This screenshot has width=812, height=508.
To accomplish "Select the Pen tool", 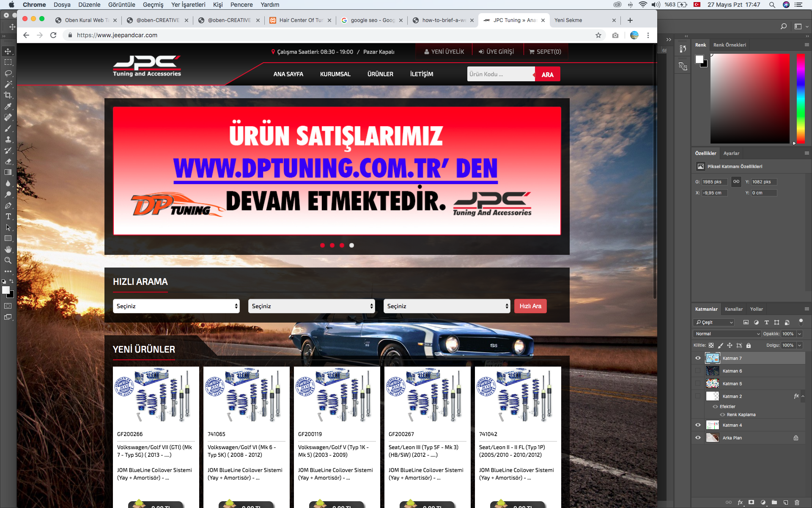I will [x=8, y=205].
